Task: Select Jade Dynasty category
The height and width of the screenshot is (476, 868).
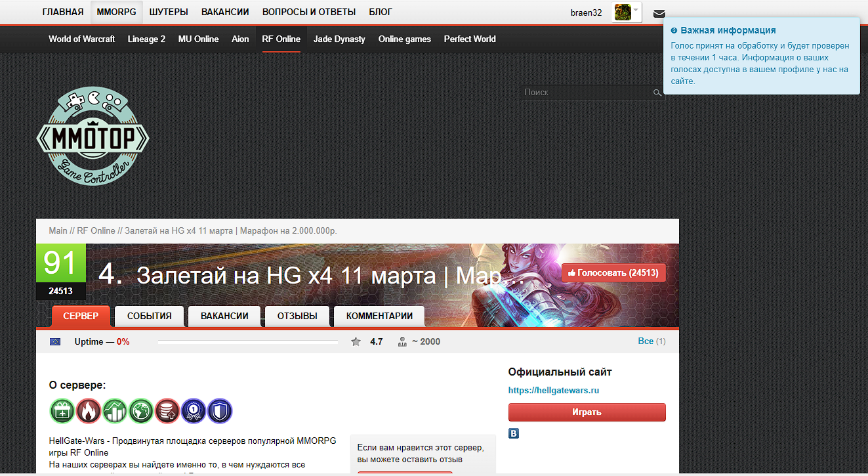Action: point(339,39)
